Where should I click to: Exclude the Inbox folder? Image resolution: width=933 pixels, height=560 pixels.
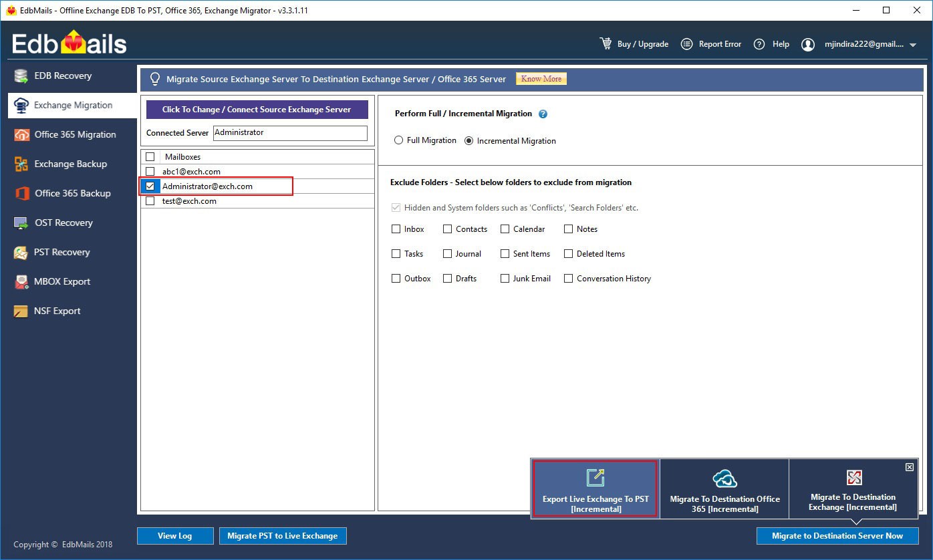point(396,229)
